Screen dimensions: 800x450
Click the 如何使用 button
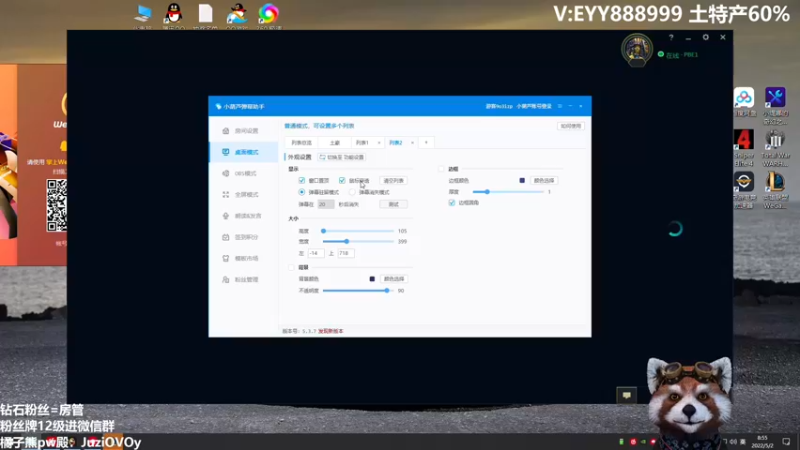[570, 126]
